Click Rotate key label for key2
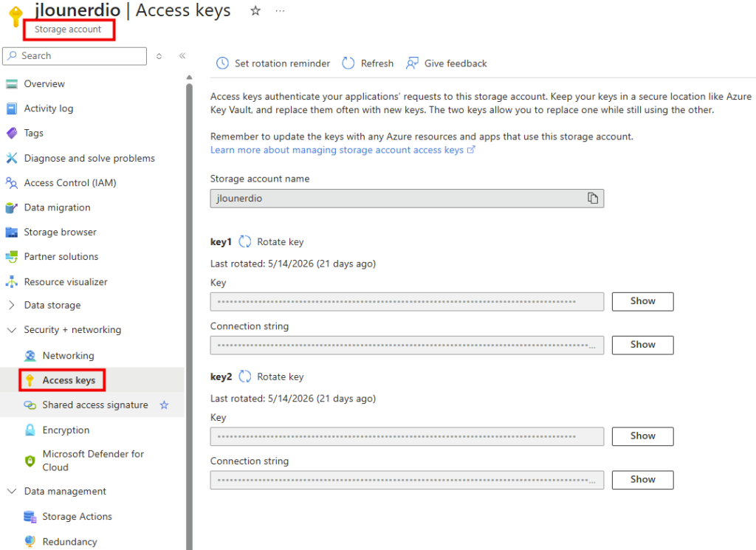 [x=280, y=377]
